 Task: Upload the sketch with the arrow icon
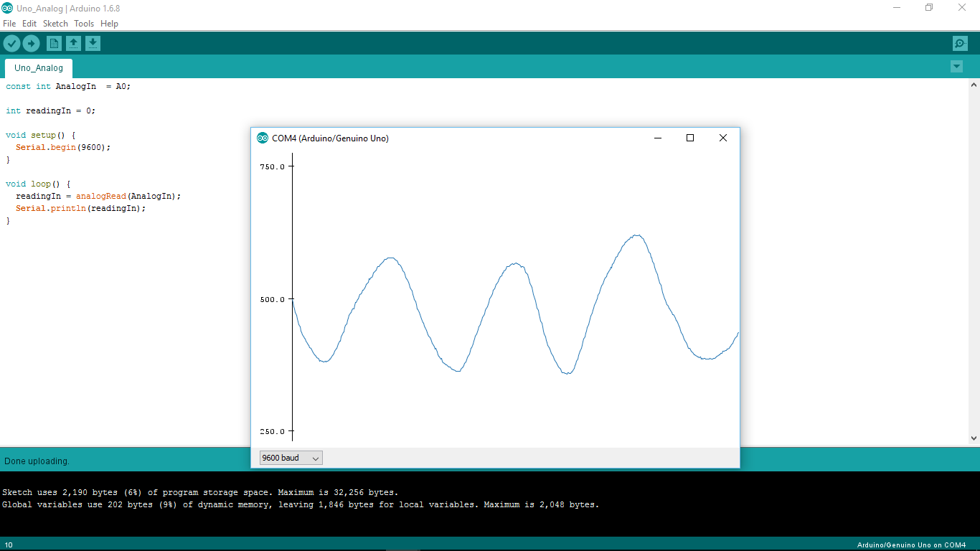tap(31, 44)
